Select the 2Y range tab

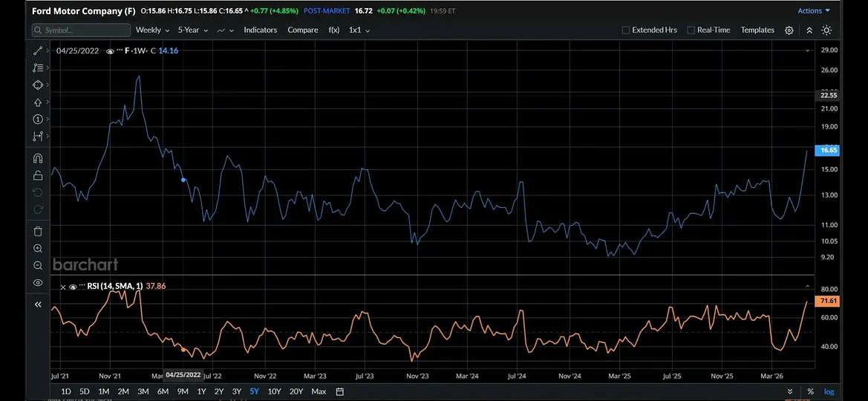(x=219, y=391)
